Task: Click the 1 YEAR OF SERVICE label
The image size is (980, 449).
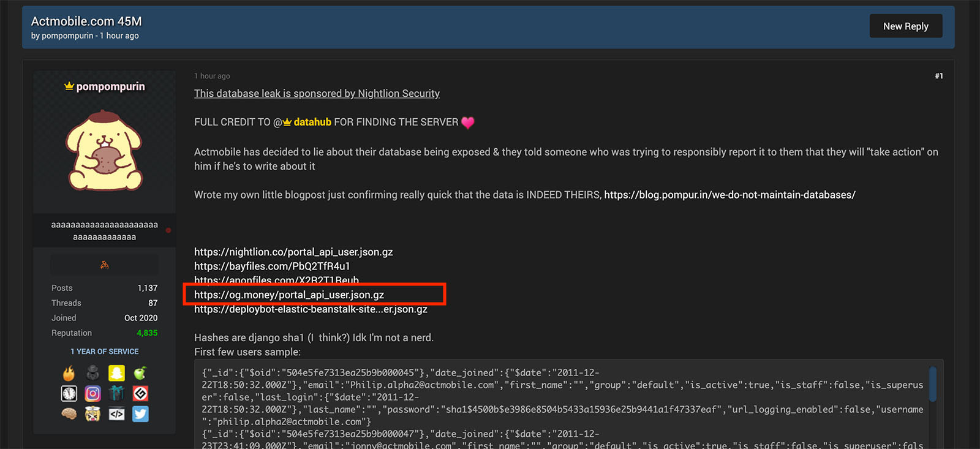Action: pos(104,352)
